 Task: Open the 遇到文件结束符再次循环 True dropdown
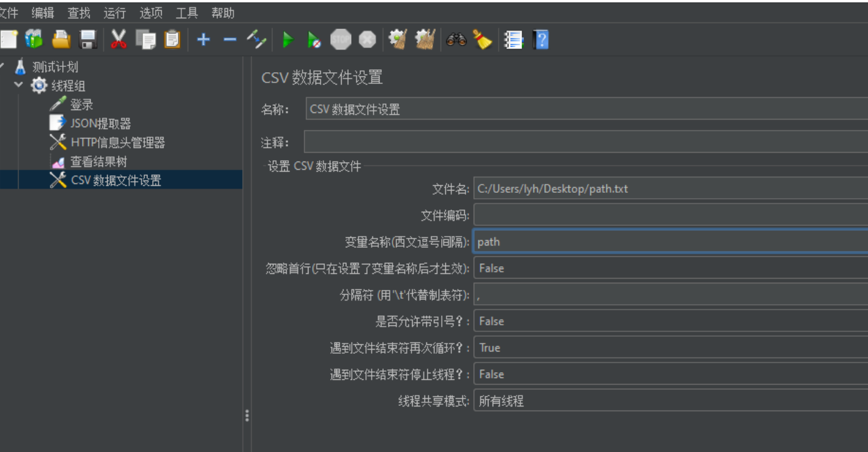(x=670, y=348)
